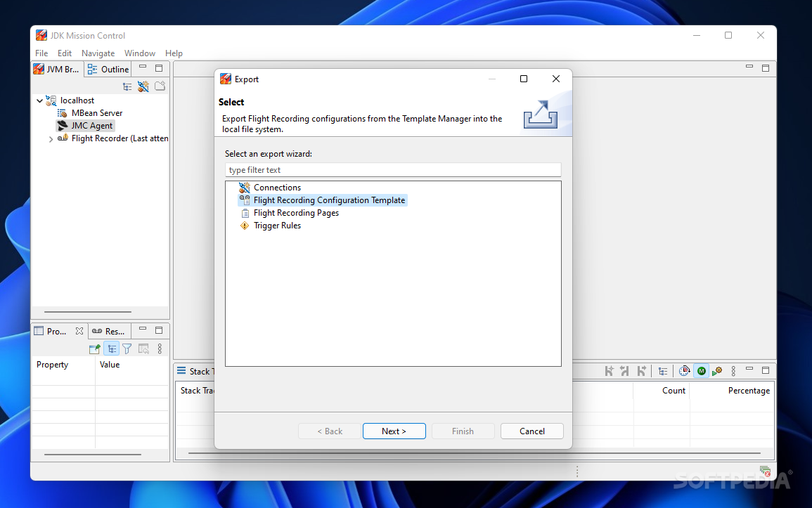Switch to the Outline tab

108,70
